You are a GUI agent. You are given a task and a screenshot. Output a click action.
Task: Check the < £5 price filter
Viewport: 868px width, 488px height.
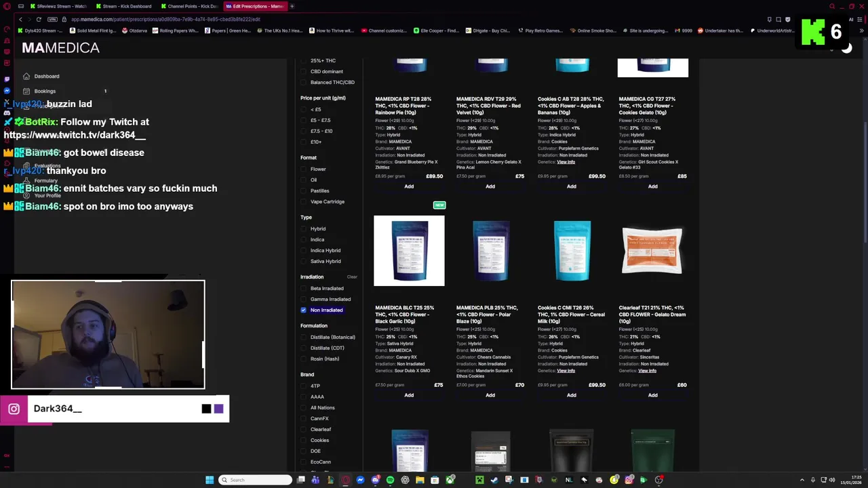(x=304, y=109)
